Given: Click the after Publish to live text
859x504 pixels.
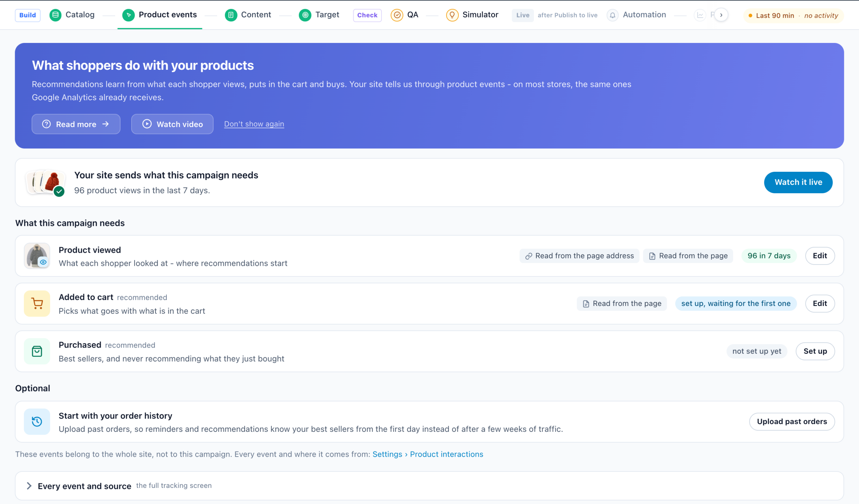Looking at the screenshot, I should (567, 15).
